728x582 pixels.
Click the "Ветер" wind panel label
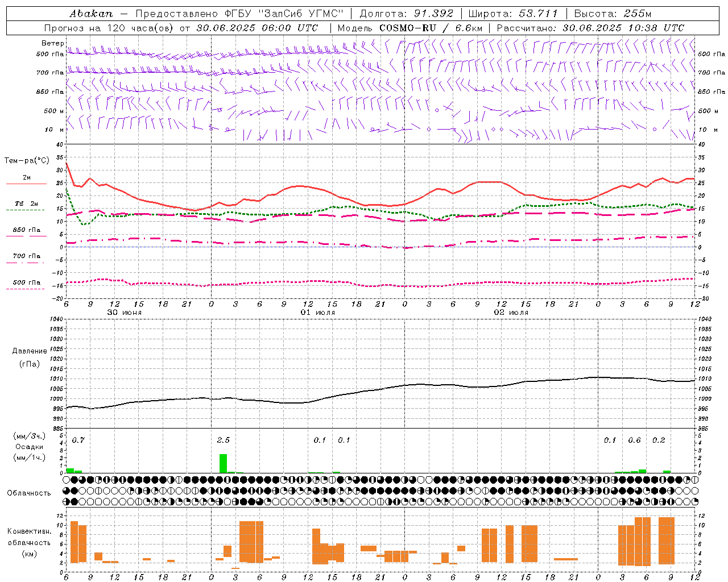click(52, 43)
